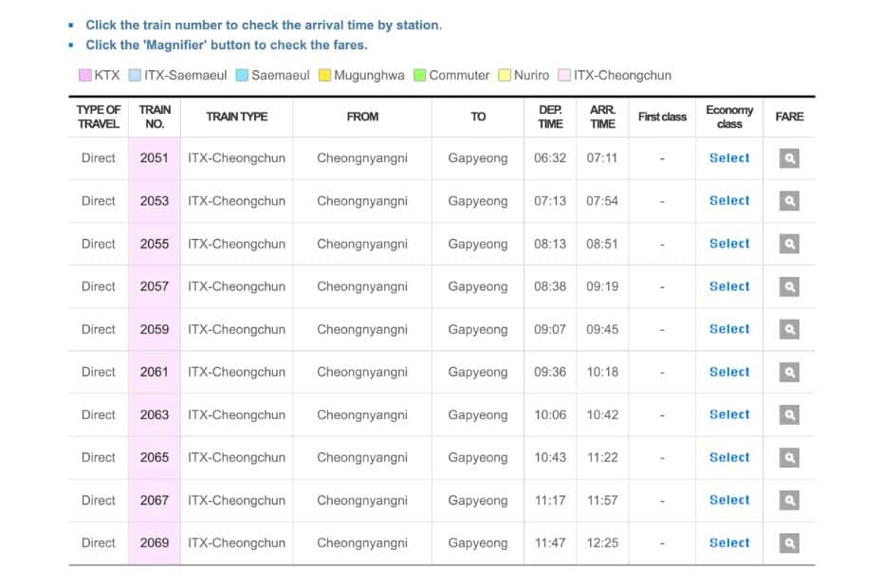The image size is (882, 588).
Task: Click the TYPE OF TRAVEL column header
Action: pyautogui.click(x=99, y=117)
